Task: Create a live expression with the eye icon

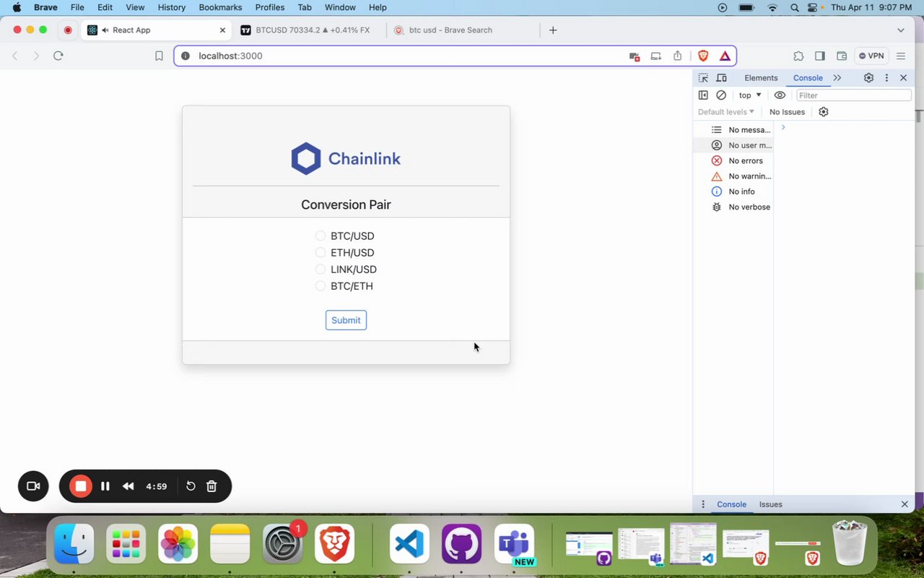Action: [780, 95]
